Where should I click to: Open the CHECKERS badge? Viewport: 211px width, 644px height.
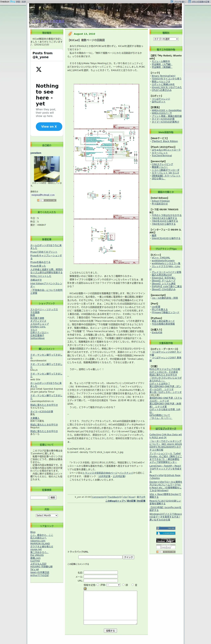(166, 528)
